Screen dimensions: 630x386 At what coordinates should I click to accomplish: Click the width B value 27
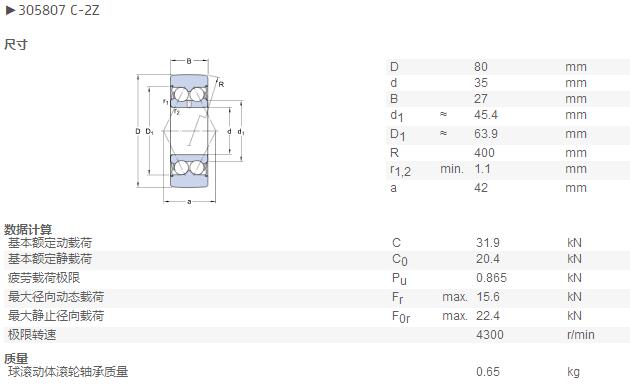coord(481,99)
